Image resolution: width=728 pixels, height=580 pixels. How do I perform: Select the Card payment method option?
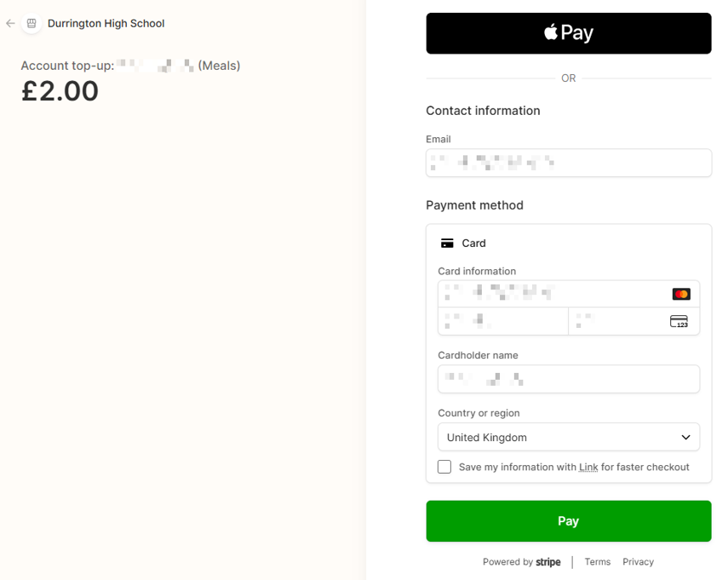[473, 244]
